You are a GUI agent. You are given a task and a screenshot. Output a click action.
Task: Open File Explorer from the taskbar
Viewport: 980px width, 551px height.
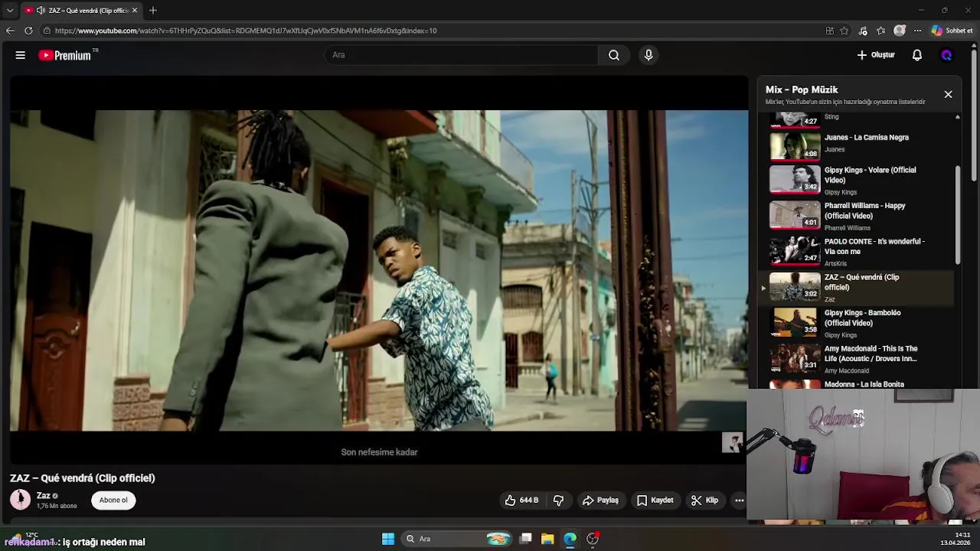point(547,539)
